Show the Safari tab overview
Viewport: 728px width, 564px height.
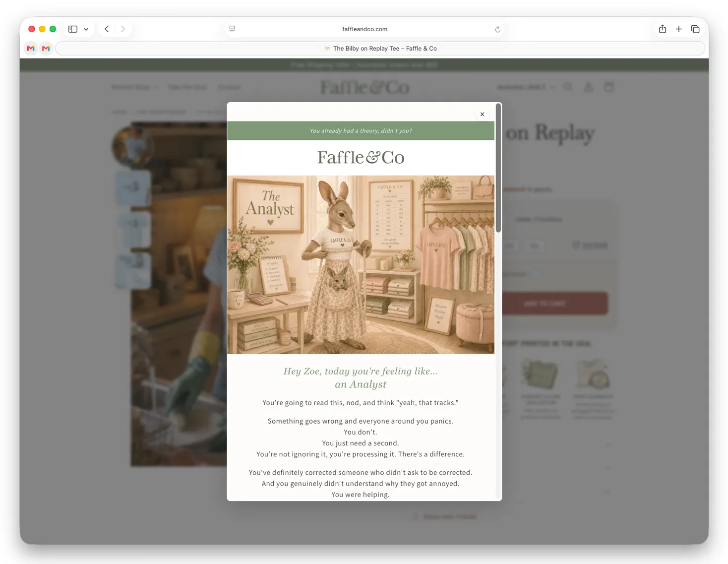[x=695, y=29]
